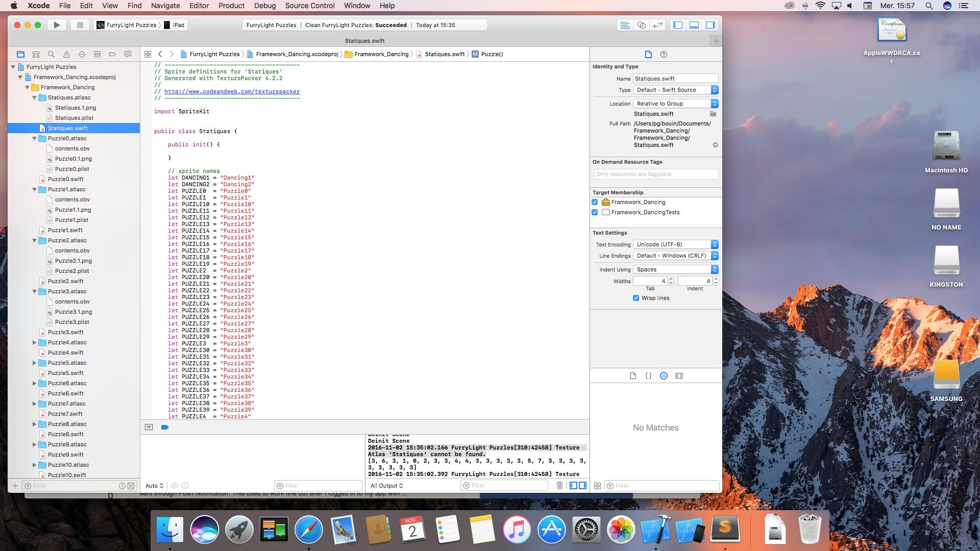Open the codeandweb.com texturepacker link
The image size is (980, 551).
(232, 91)
